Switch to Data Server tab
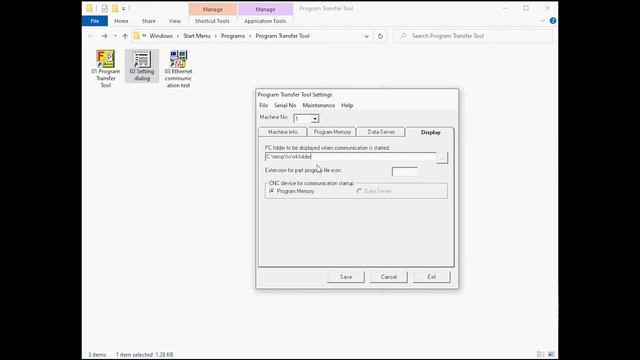The width and height of the screenshot is (640, 360). [x=381, y=132]
